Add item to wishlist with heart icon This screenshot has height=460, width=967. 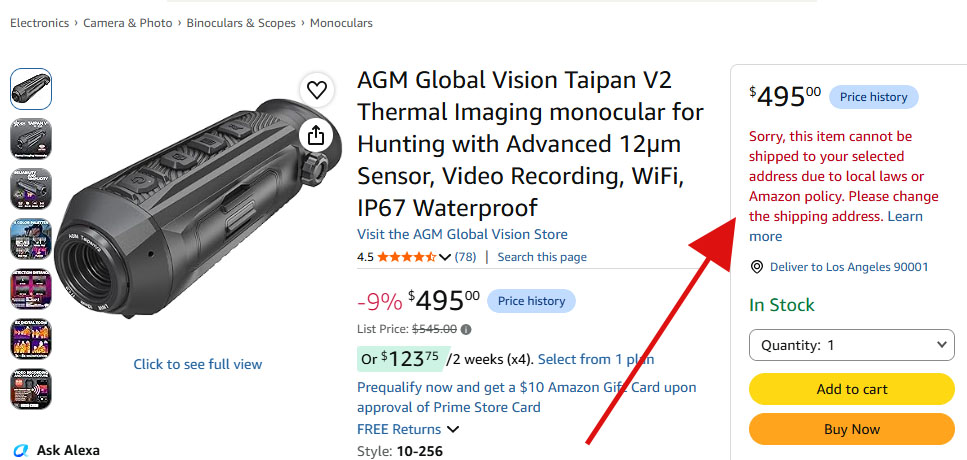317,91
